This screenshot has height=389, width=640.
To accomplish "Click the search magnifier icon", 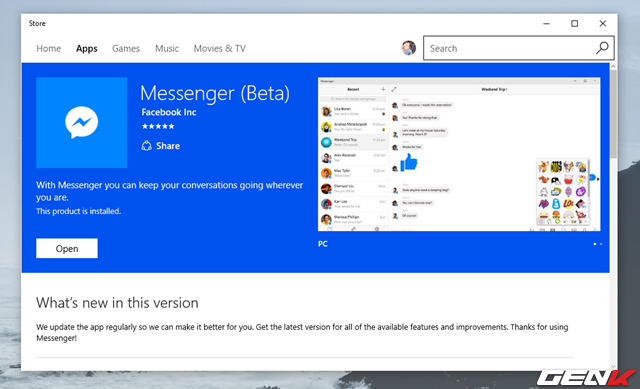I will click(x=602, y=48).
